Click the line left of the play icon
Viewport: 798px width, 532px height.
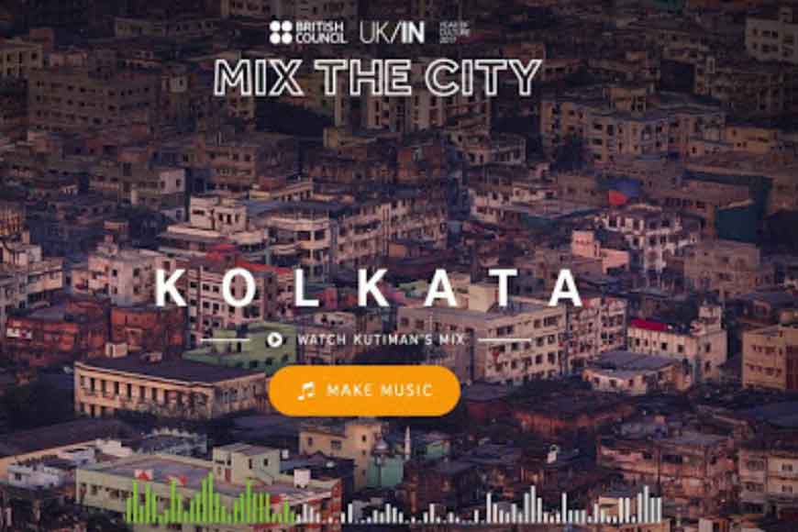tap(225, 339)
